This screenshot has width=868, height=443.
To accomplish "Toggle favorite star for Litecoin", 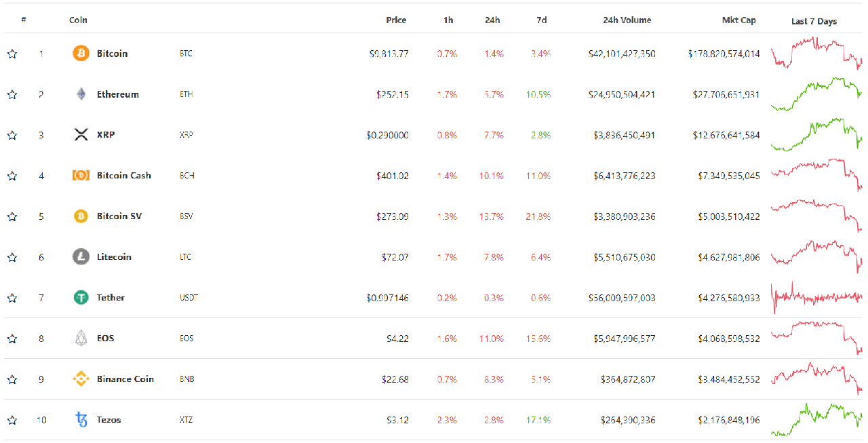I will click(x=12, y=257).
